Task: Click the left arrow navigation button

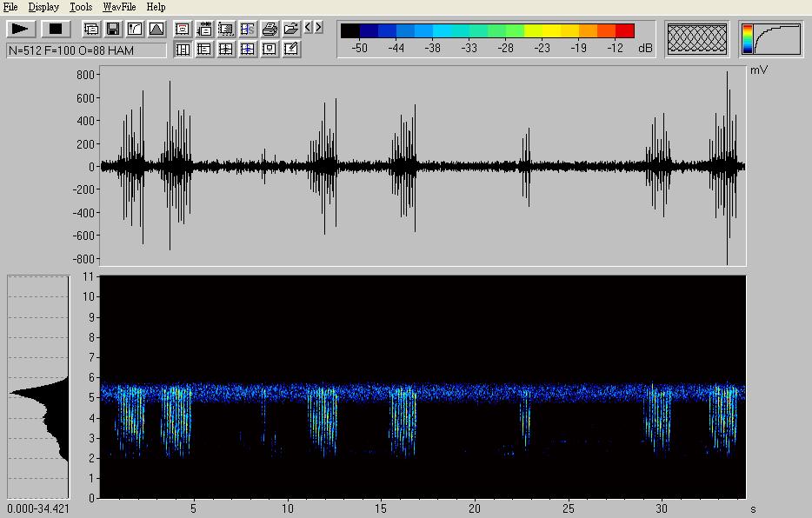Action: [x=309, y=28]
